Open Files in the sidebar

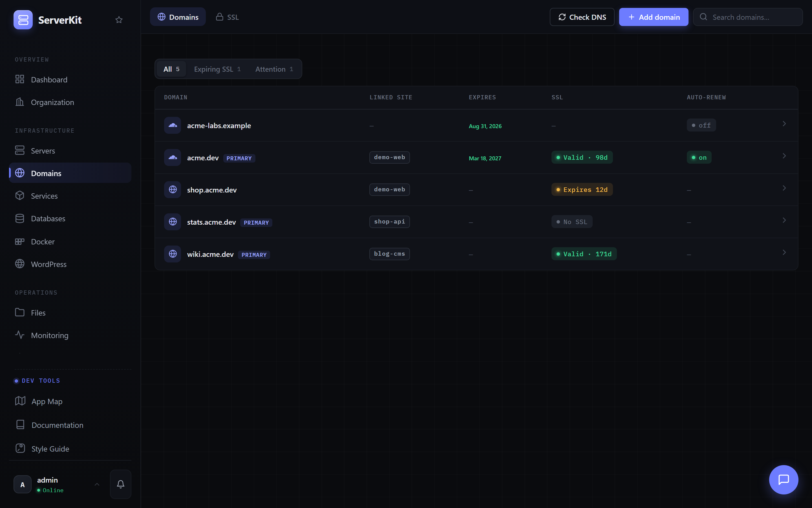click(70, 312)
